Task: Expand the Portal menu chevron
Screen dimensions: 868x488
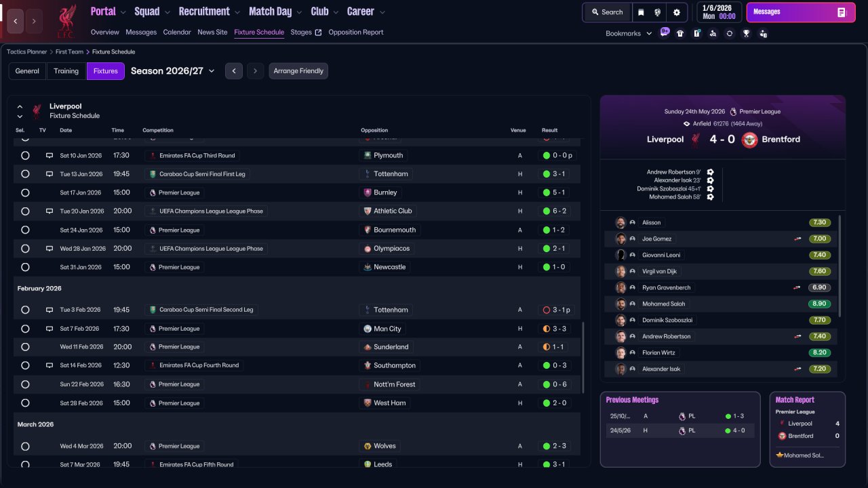Action: tap(123, 12)
